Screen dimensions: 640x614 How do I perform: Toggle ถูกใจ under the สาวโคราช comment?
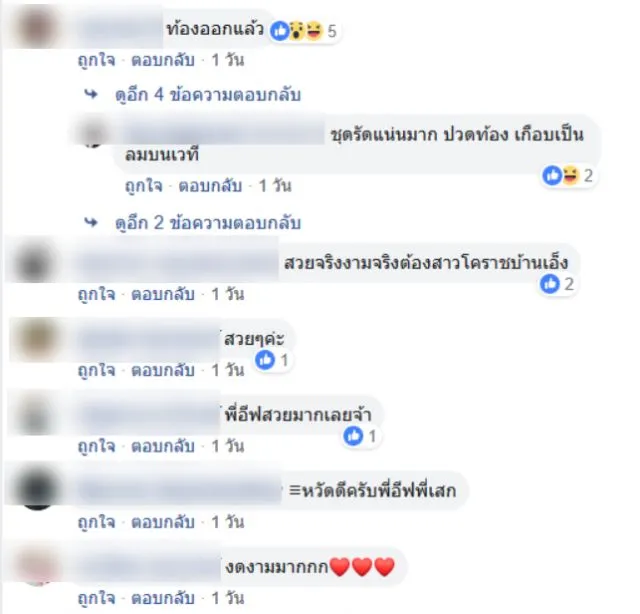click(97, 294)
